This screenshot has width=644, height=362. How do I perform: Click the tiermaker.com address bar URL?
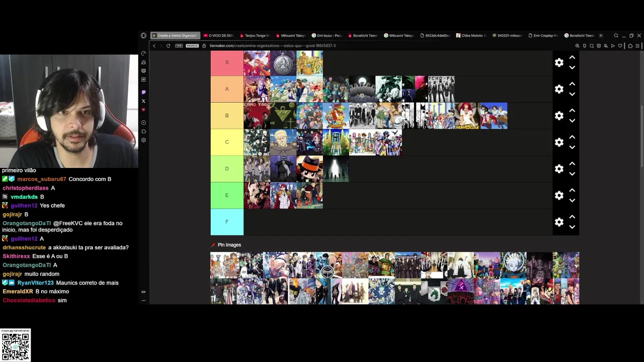pos(273,46)
